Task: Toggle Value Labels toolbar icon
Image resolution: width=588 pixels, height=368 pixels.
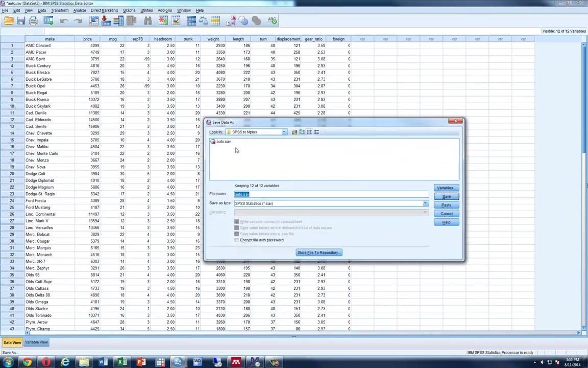Action: click(x=231, y=20)
